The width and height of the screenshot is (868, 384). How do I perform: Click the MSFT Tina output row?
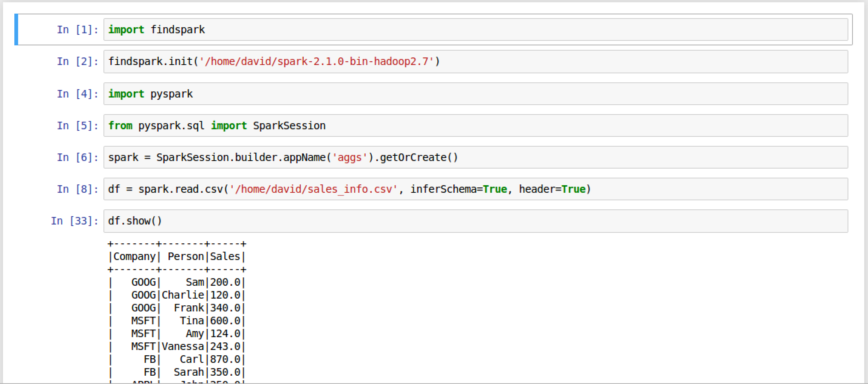point(176,321)
